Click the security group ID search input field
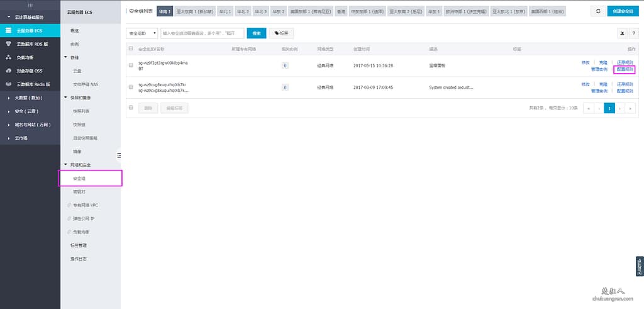The width and height of the screenshot is (644, 309). click(202, 33)
